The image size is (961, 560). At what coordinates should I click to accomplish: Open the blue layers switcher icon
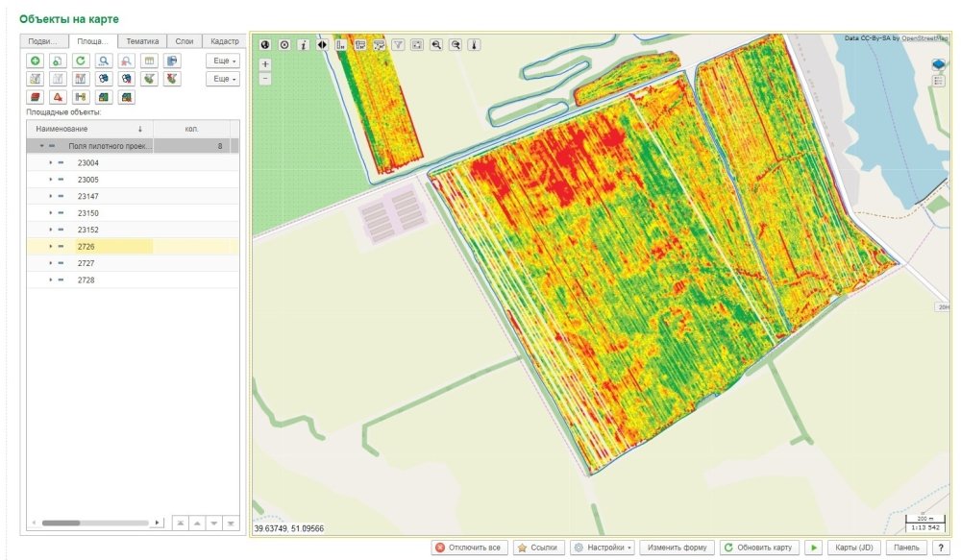tap(938, 64)
